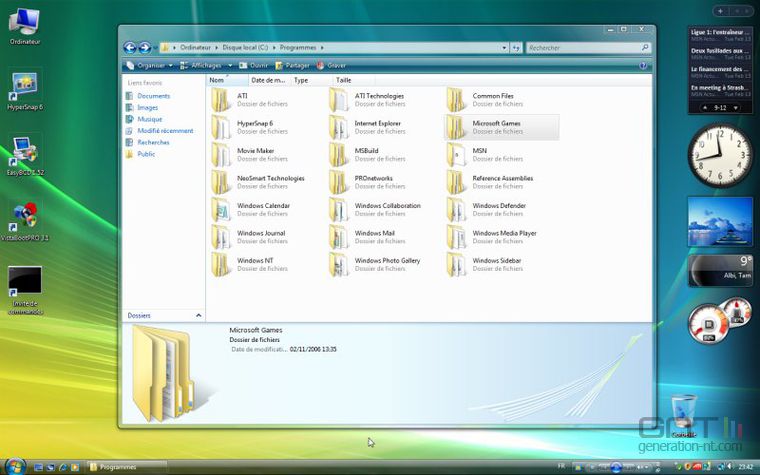This screenshot has width=760, height=475.
Task: Sort by the Nom column header
Action: point(228,80)
